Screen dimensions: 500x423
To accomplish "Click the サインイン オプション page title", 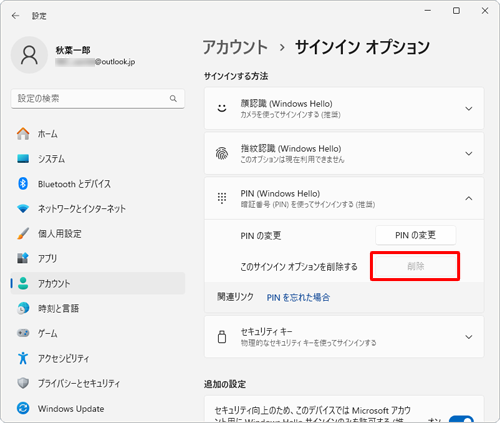I will (x=363, y=47).
